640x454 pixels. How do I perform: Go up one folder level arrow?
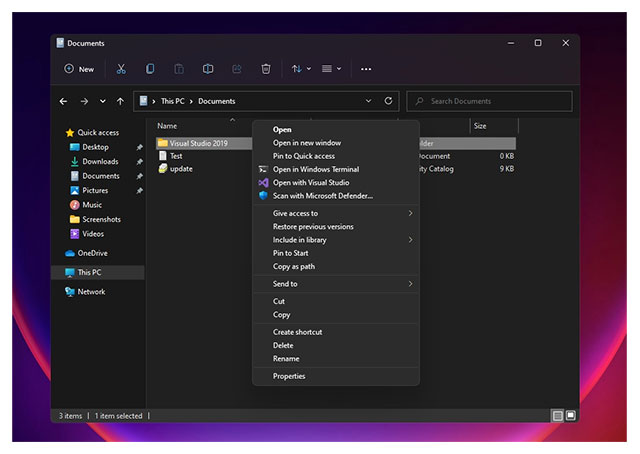point(121,101)
